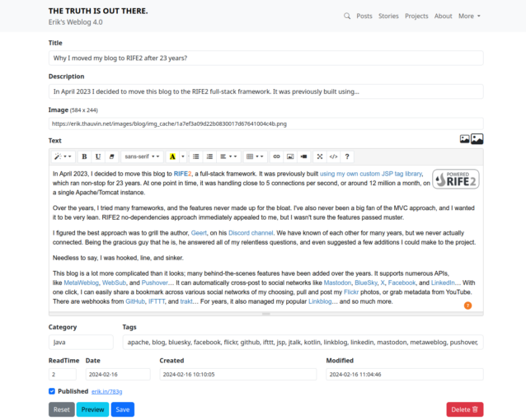The width and height of the screenshot is (526, 420).
Task: Click the Mastodon link
Action: coord(337,283)
